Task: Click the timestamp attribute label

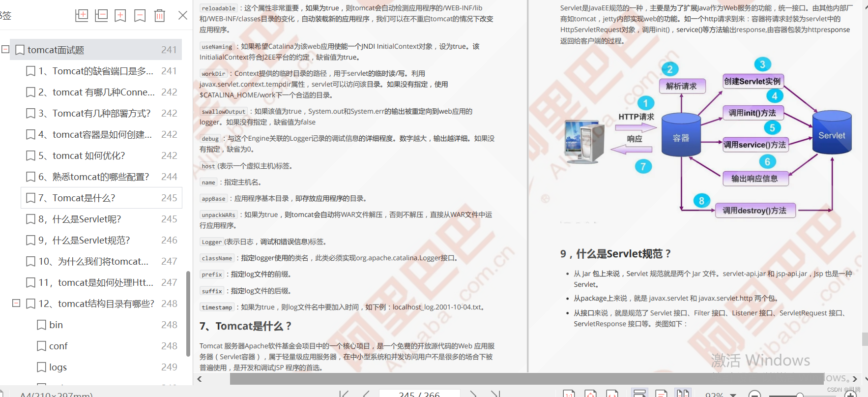Action: [x=217, y=307]
